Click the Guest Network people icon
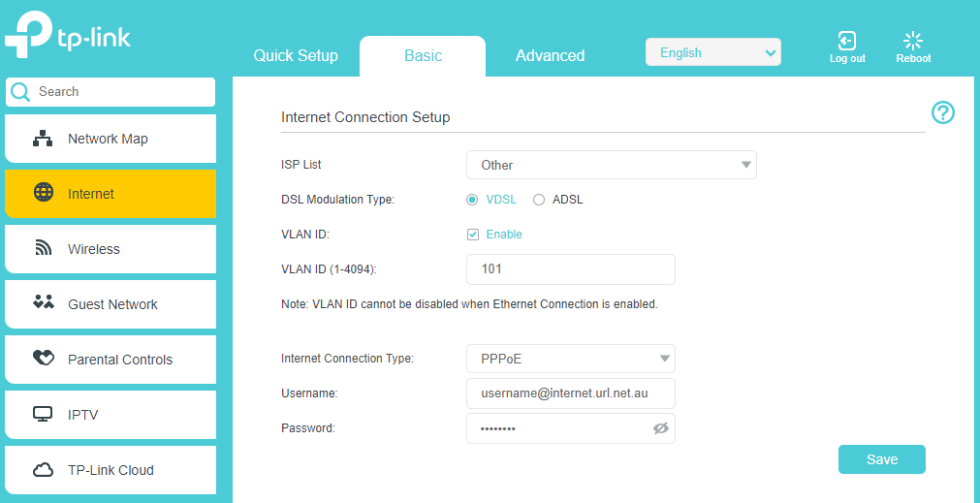980x503 pixels. pos(43,302)
